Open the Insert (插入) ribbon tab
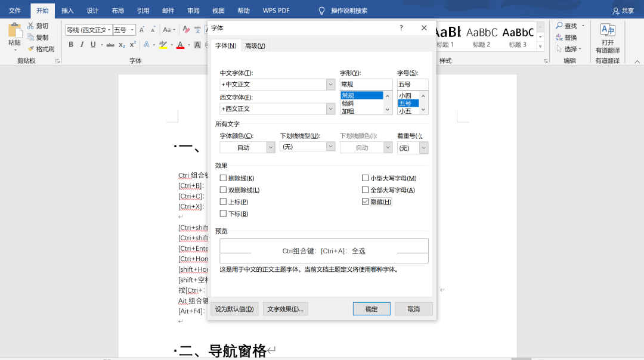Screen dimensions: 644x360 (x=67, y=11)
